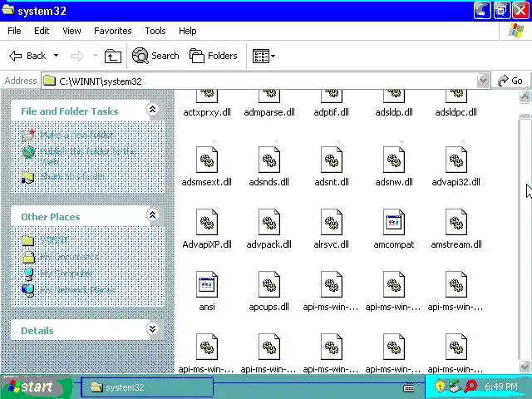Screen dimensions: 532x399
Task: Click the Go button
Action: pyautogui.click(x=510, y=81)
